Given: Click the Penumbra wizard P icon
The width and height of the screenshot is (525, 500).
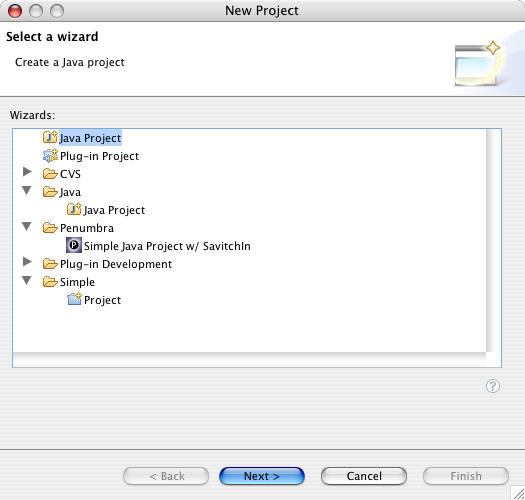Looking at the screenshot, I should (74, 245).
